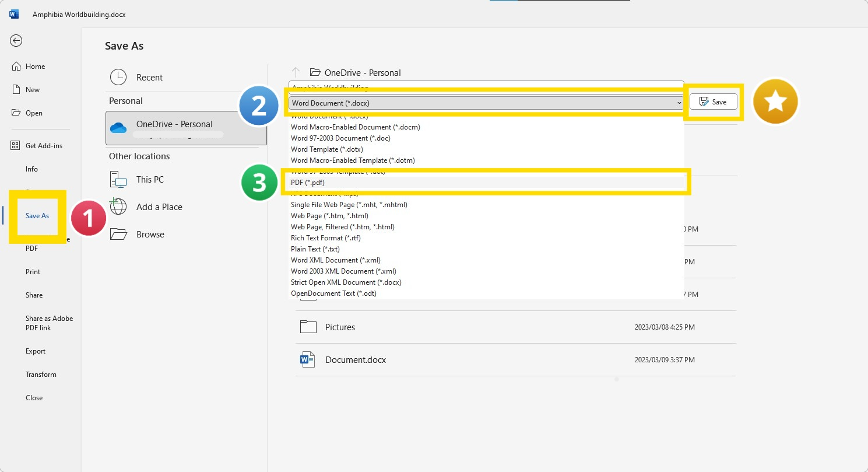Click the This PC computer icon
The image size is (868, 472).
[x=118, y=179]
